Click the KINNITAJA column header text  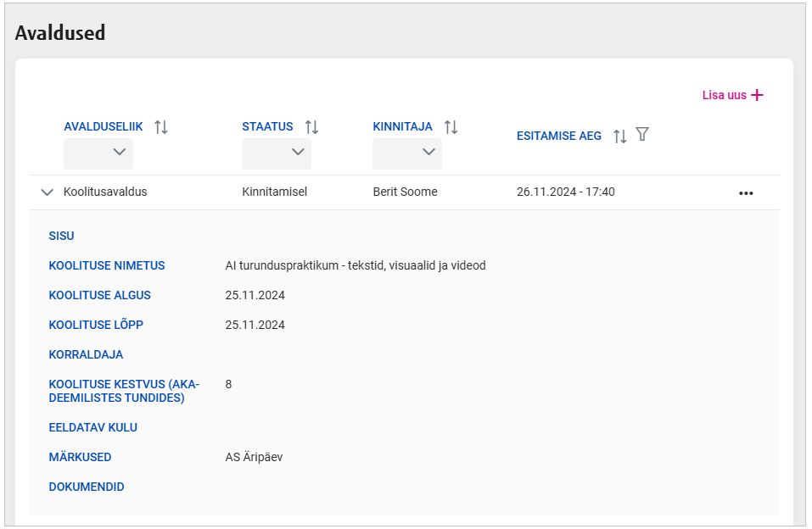tap(402, 127)
